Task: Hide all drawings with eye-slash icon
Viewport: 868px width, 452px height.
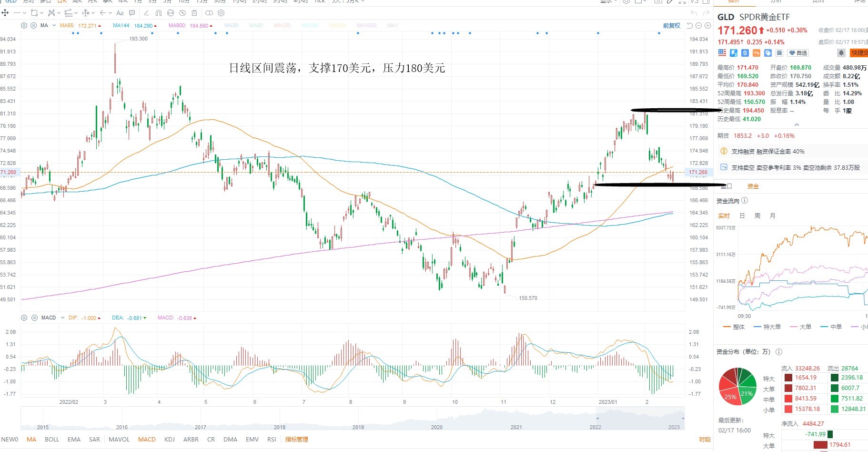Action: pos(182,13)
